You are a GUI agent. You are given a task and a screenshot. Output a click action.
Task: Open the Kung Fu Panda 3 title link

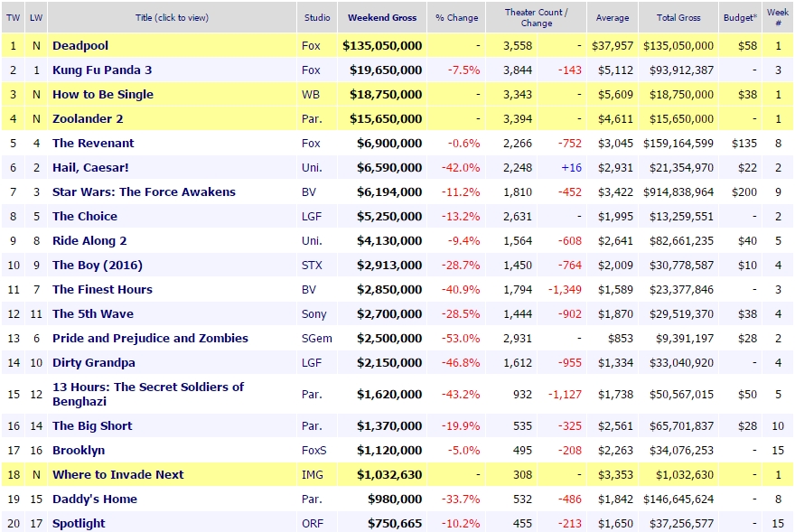pyautogui.click(x=102, y=70)
